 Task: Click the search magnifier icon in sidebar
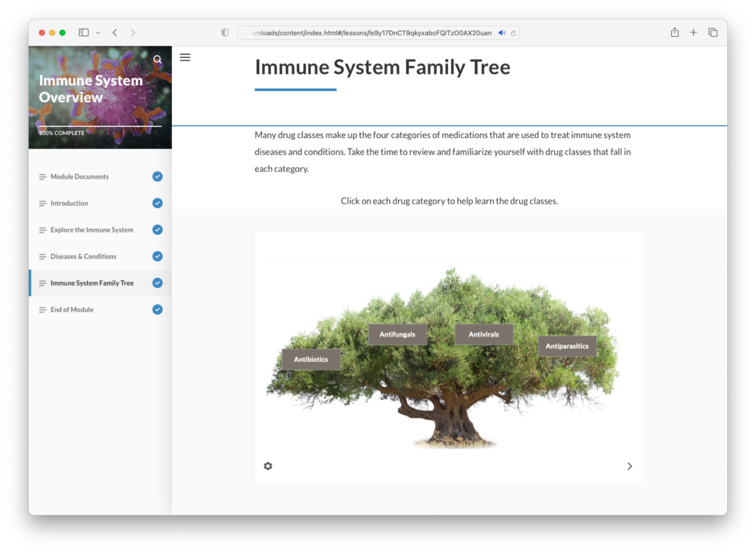(x=158, y=59)
